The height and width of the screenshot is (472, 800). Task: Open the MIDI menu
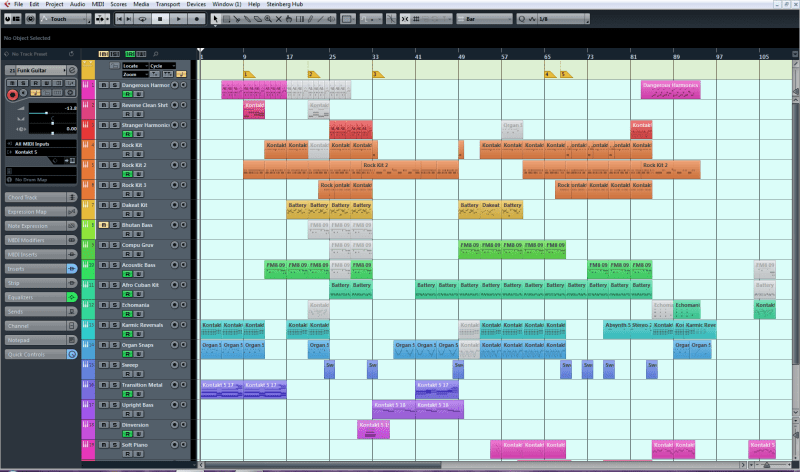click(x=98, y=4)
